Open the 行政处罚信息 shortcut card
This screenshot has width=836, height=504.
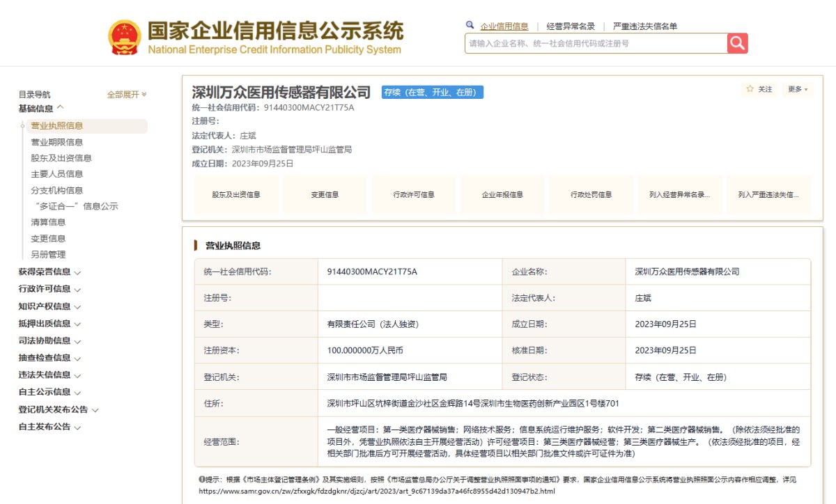(x=591, y=194)
